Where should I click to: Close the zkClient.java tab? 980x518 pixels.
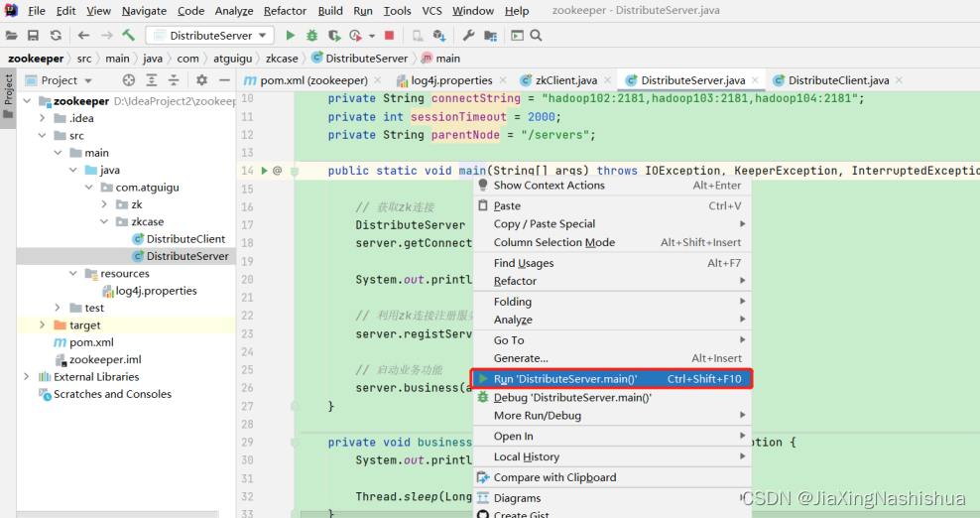(x=607, y=80)
